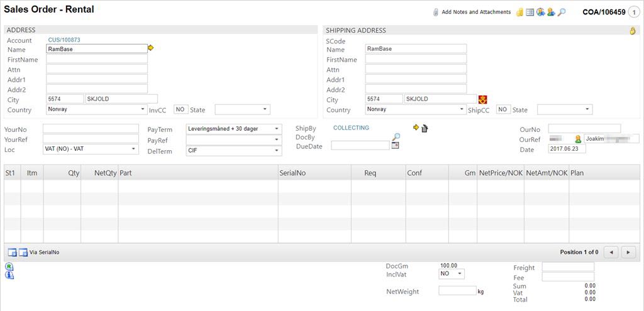Click the blue info icon below the grid

[9, 275]
